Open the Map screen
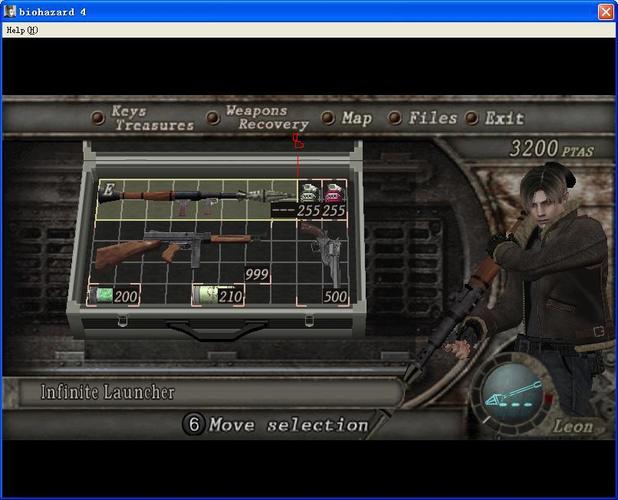This screenshot has width=618, height=500. [356, 118]
